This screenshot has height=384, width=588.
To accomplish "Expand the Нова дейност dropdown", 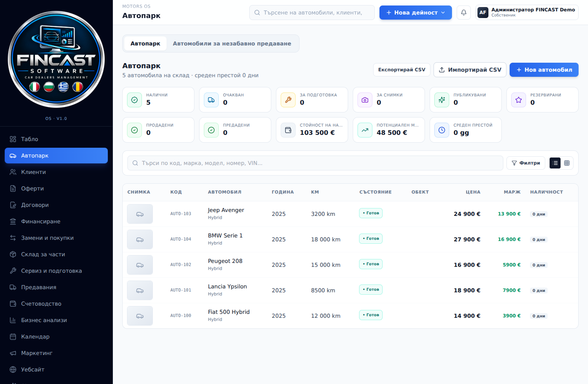I will click(x=416, y=13).
